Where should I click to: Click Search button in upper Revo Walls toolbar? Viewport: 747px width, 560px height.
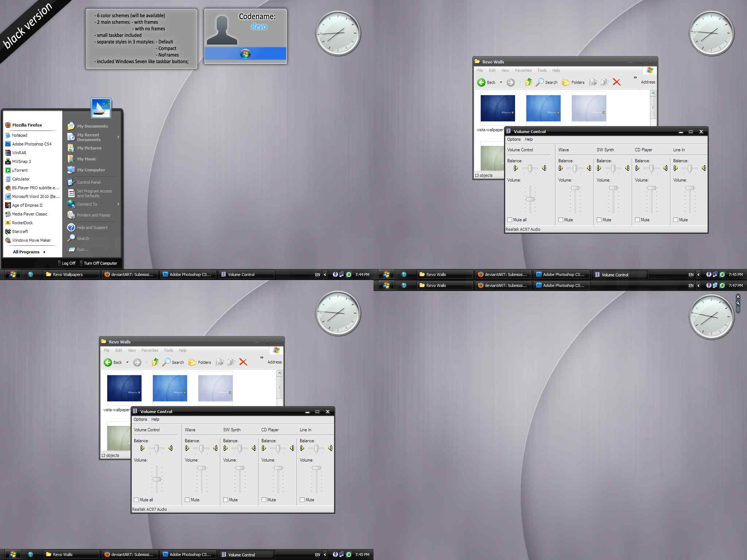point(546,82)
